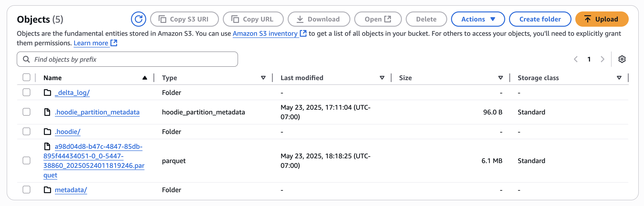The height and width of the screenshot is (206, 644).
Task: Click the refresh objects icon
Action: [139, 19]
